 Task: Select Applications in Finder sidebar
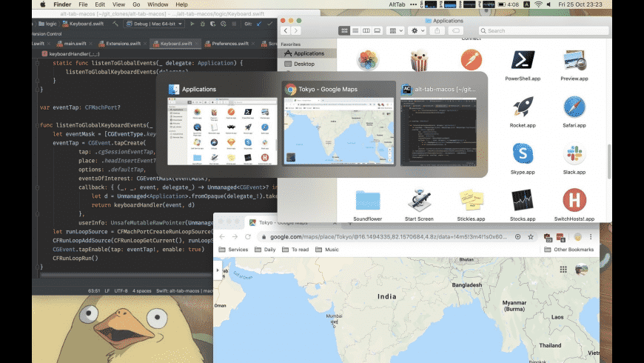coord(306,53)
